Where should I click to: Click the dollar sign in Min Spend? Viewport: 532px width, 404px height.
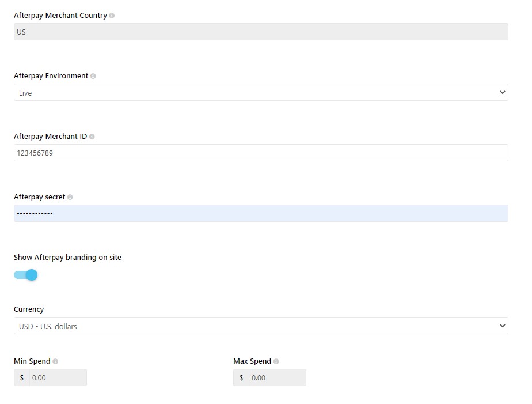click(x=22, y=377)
